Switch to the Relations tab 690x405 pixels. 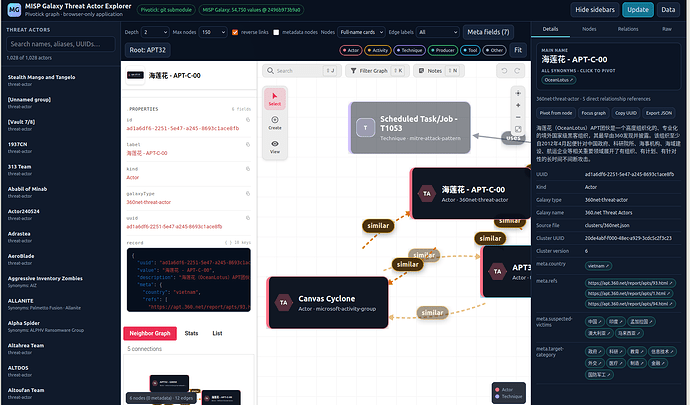point(628,29)
